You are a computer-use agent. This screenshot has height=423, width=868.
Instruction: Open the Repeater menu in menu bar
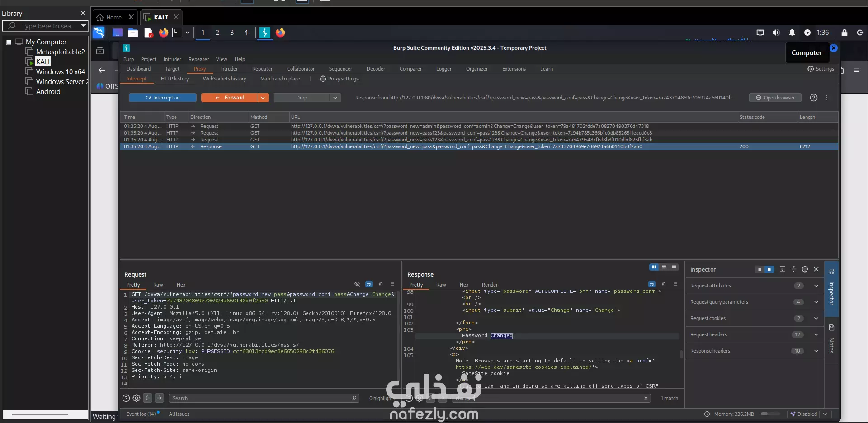click(198, 59)
